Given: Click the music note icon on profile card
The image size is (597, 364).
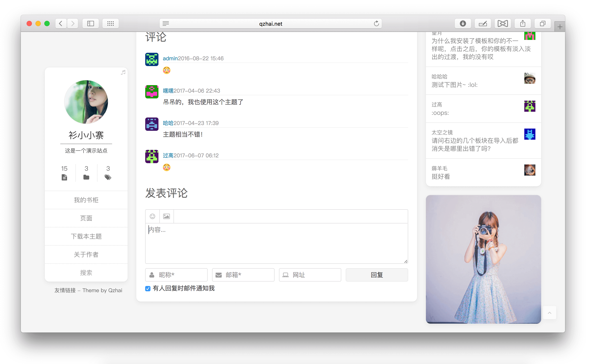Looking at the screenshot, I should tap(123, 72).
